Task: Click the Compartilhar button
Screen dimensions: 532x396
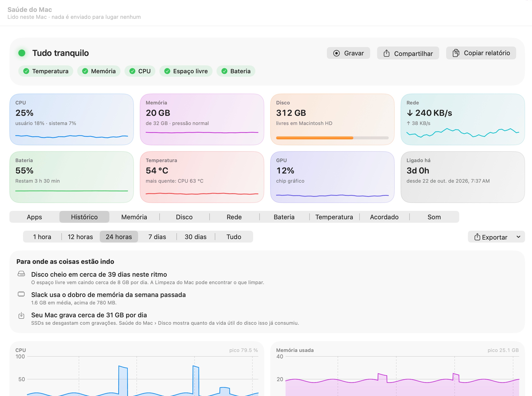Action: (408, 53)
